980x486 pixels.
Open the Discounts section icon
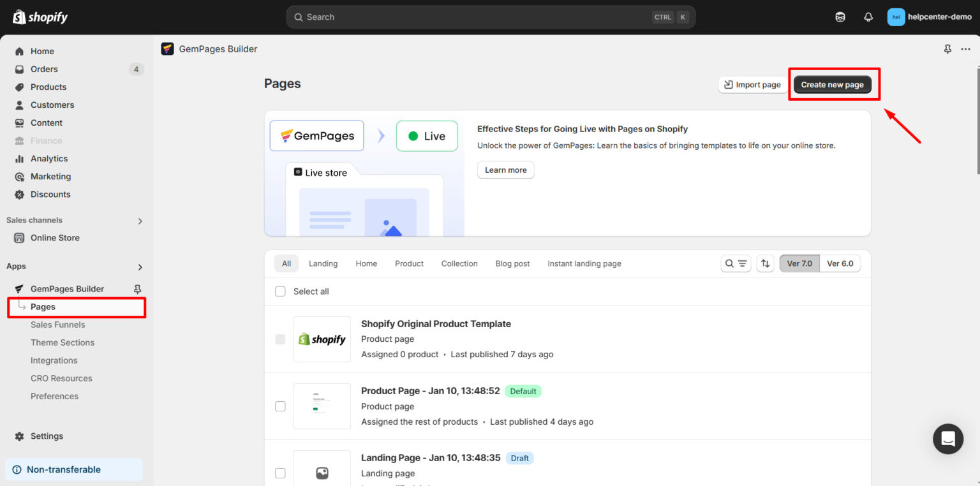coord(19,194)
